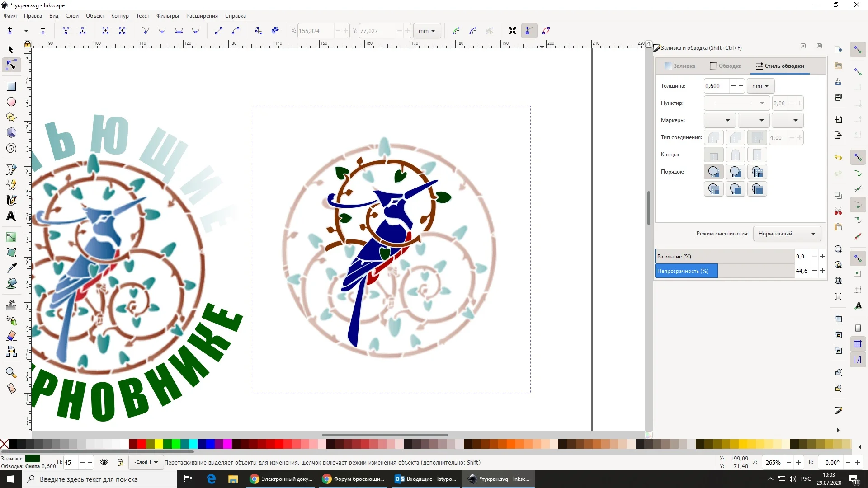Choose the Eraser tool
868x488 pixels.
(11, 336)
